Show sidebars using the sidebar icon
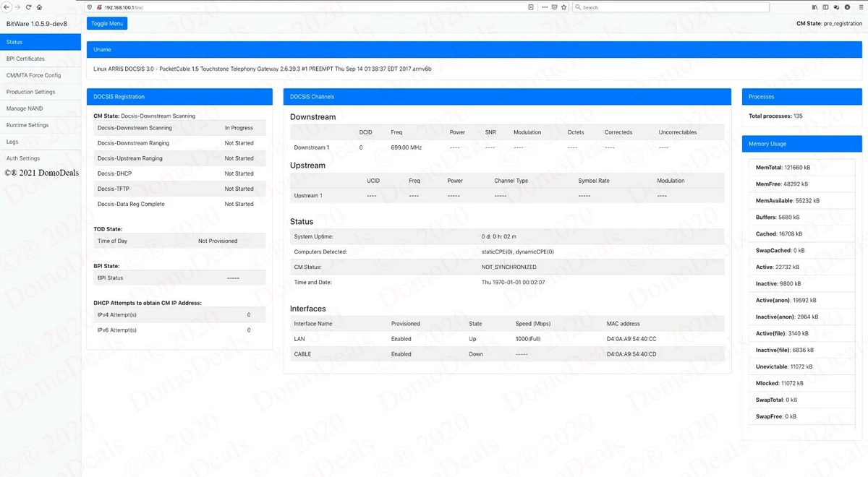The height and width of the screenshot is (477, 868). [x=825, y=7]
